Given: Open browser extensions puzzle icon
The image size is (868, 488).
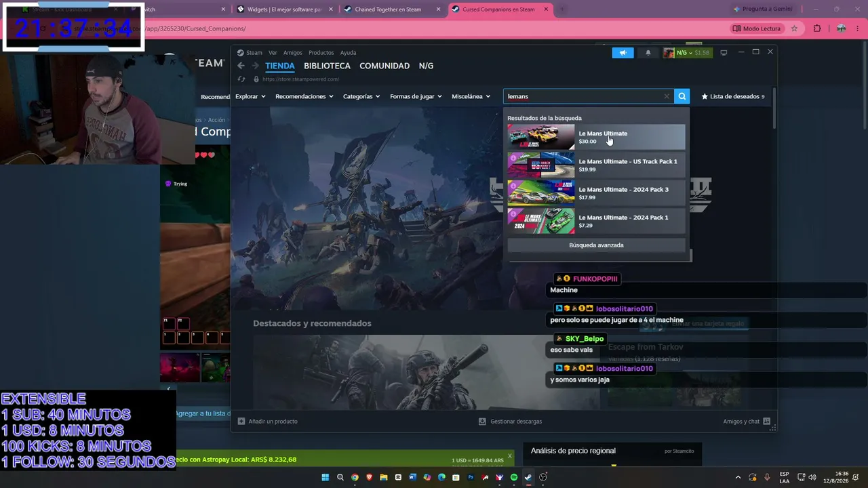Looking at the screenshot, I should [x=817, y=28].
